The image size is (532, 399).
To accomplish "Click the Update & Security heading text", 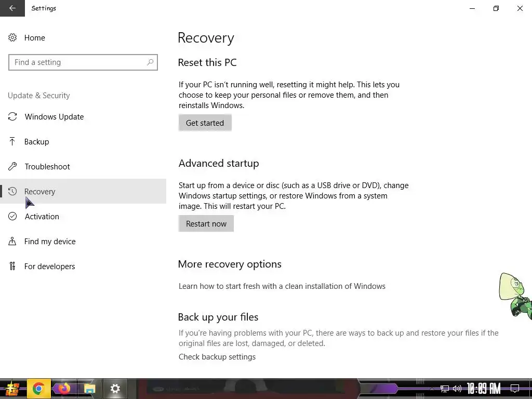I will pyautogui.click(x=38, y=96).
